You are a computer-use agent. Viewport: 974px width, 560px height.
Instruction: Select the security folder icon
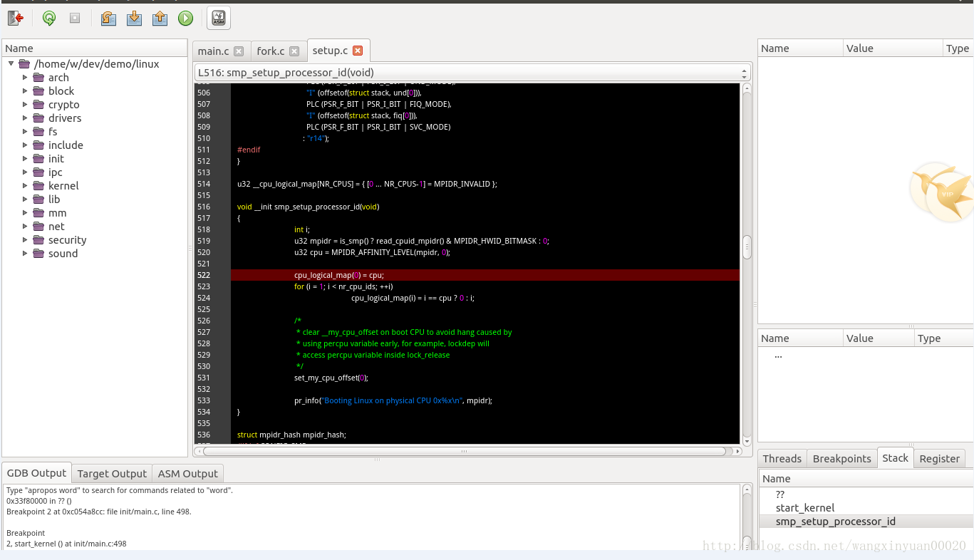[38, 240]
